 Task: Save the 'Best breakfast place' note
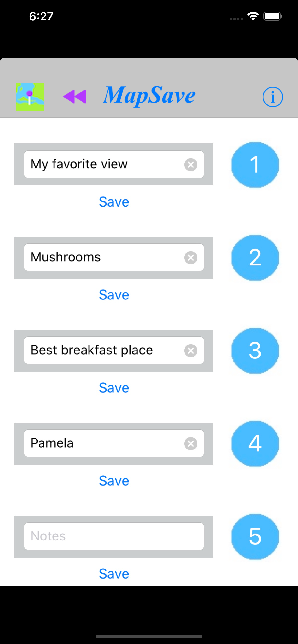coord(114,388)
